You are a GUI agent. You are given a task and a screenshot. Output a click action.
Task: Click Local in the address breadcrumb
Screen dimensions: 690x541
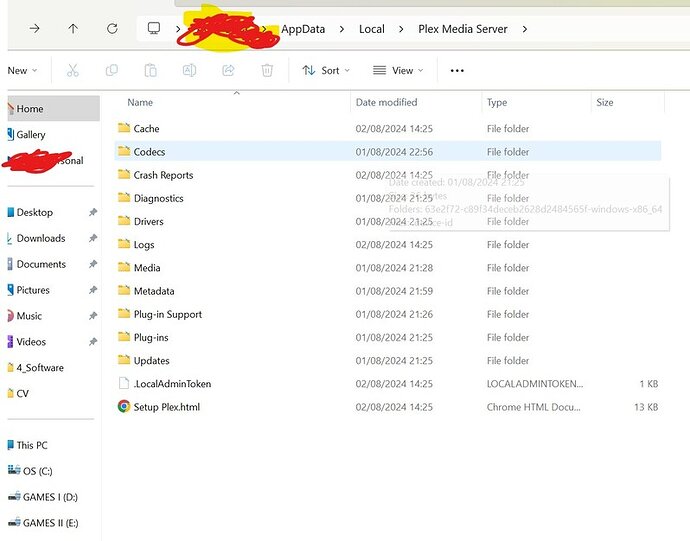tap(372, 29)
